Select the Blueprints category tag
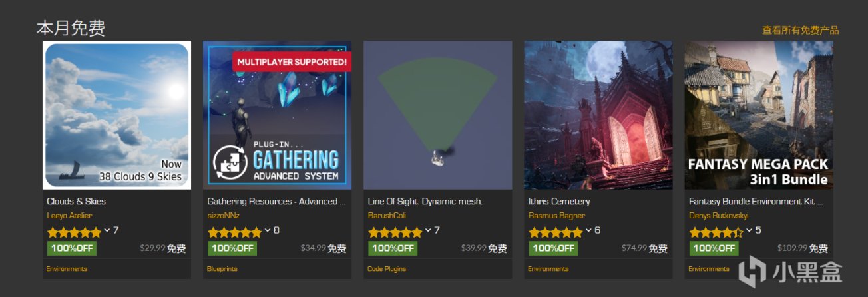This screenshot has width=868, height=297. [222, 269]
